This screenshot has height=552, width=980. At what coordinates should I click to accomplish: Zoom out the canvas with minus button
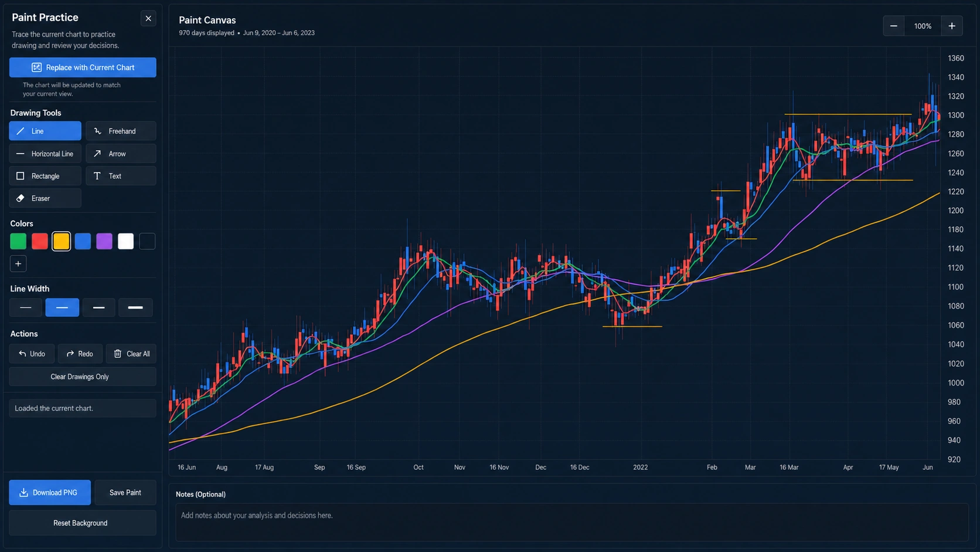(894, 26)
